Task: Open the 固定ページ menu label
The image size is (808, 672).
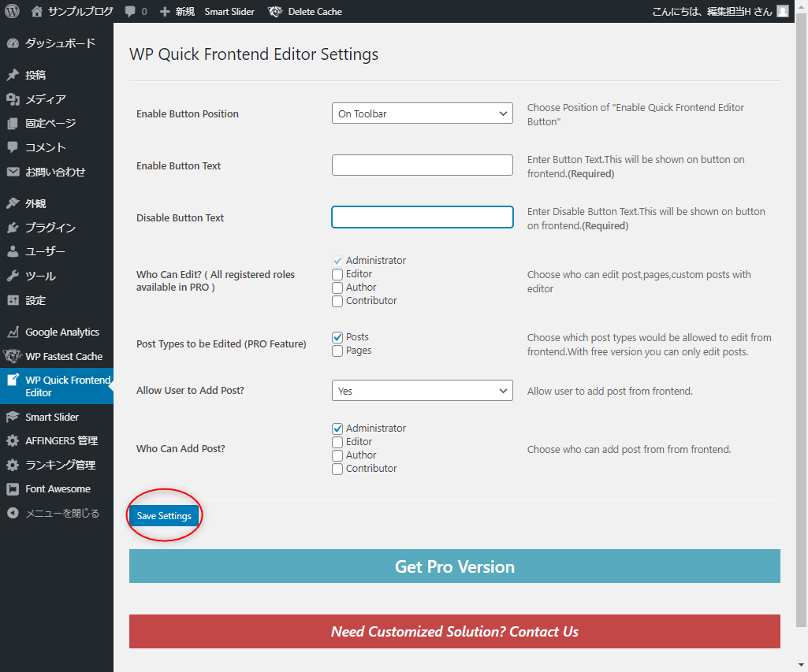Action: pyautogui.click(x=50, y=124)
